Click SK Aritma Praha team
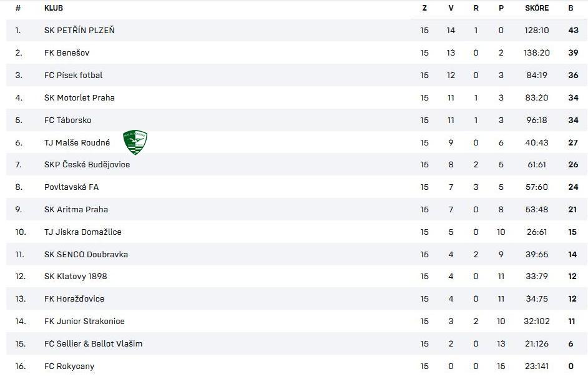This screenshot has height=379, width=588. pos(76,209)
